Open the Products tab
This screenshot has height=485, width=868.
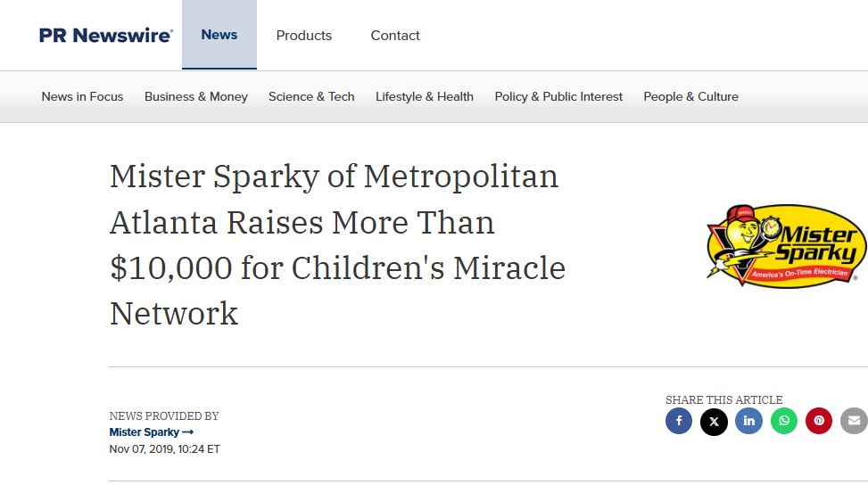[x=304, y=36]
